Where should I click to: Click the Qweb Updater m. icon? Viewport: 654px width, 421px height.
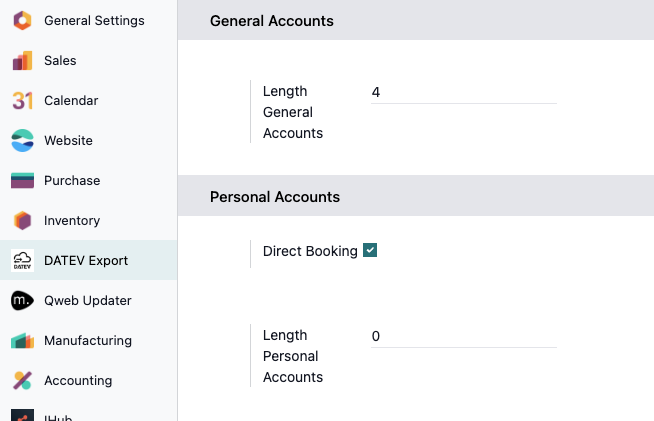coord(23,300)
